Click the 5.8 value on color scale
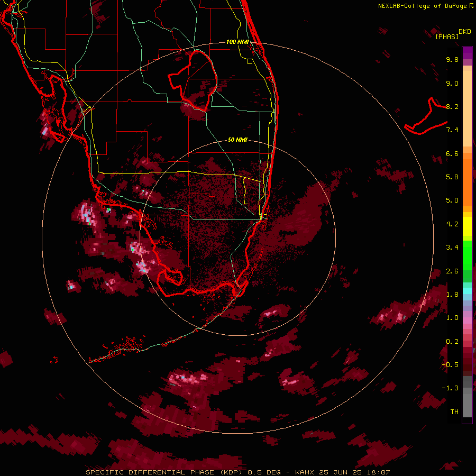Viewport: 476px width, 476px height. tap(452, 177)
